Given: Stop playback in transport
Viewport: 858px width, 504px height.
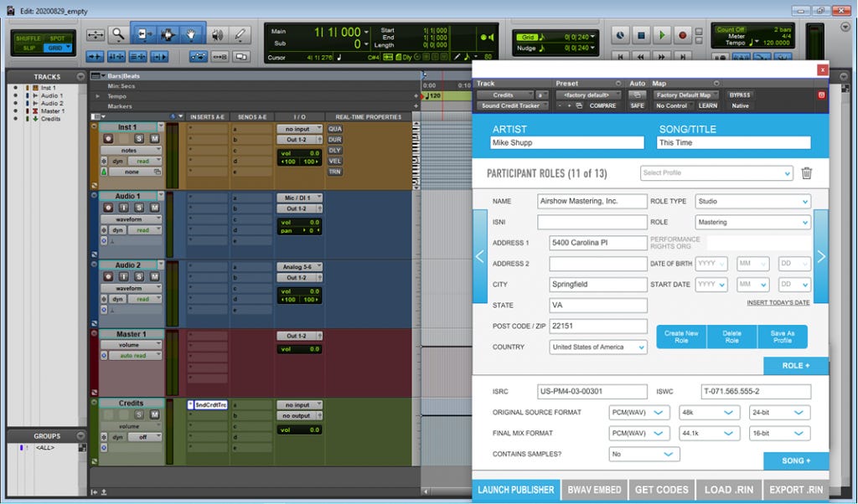Looking at the screenshot, I should coord(641,35).
